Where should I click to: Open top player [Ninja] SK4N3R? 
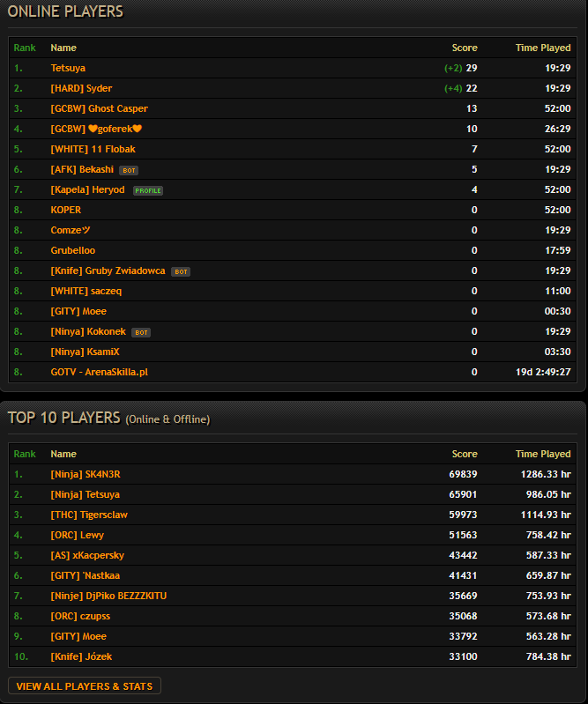tap(86, 474)
